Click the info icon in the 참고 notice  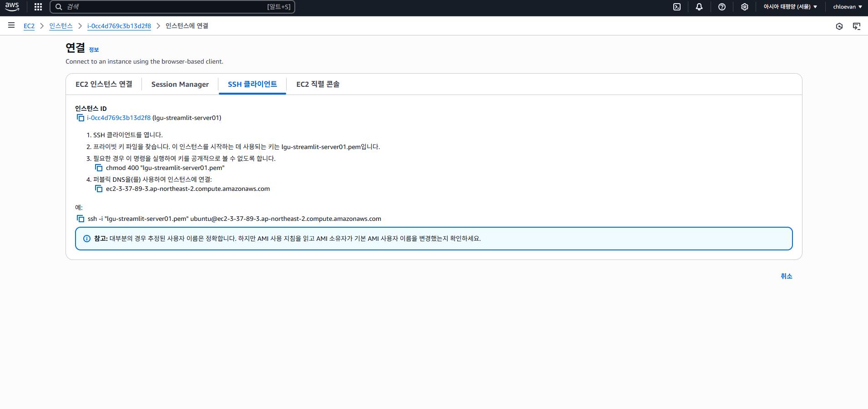pos(87,239)
